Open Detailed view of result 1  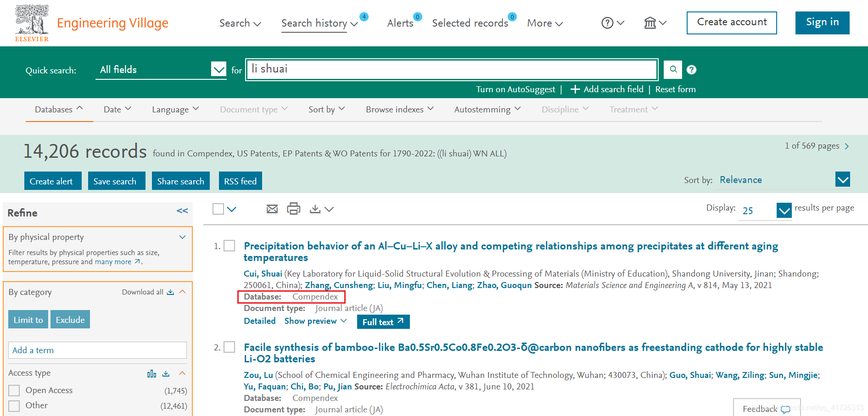click(260, 321)
